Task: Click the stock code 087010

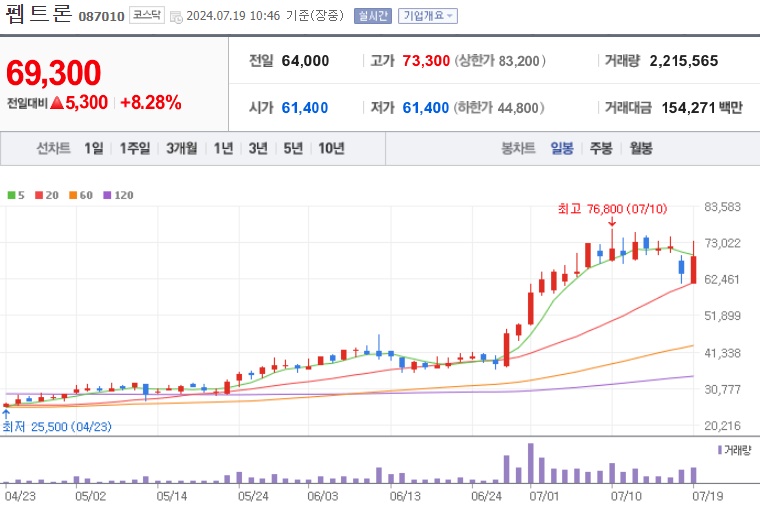Action: [102, 16]
